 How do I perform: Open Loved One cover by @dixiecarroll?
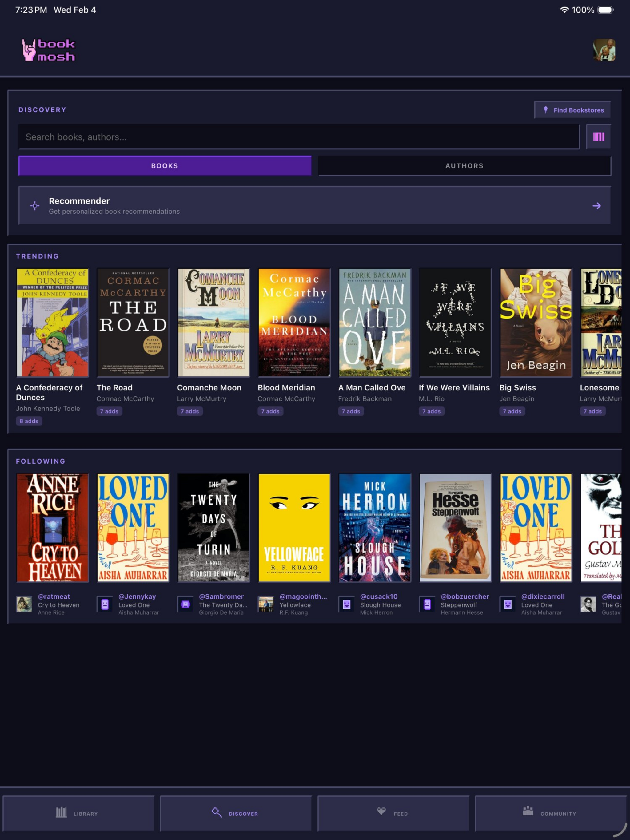click(536, 528)
